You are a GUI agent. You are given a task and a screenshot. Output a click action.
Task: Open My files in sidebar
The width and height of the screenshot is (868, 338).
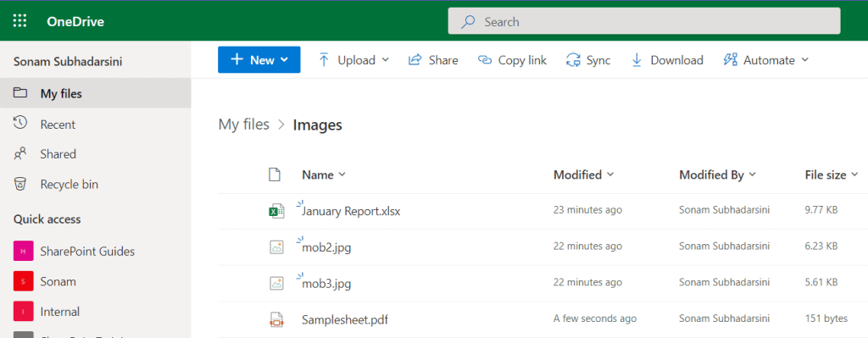[95, 93]
